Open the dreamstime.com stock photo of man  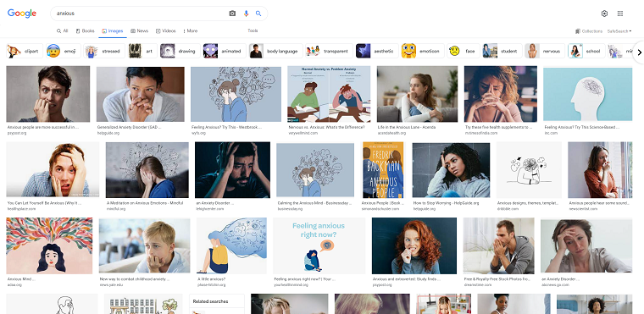498,245
